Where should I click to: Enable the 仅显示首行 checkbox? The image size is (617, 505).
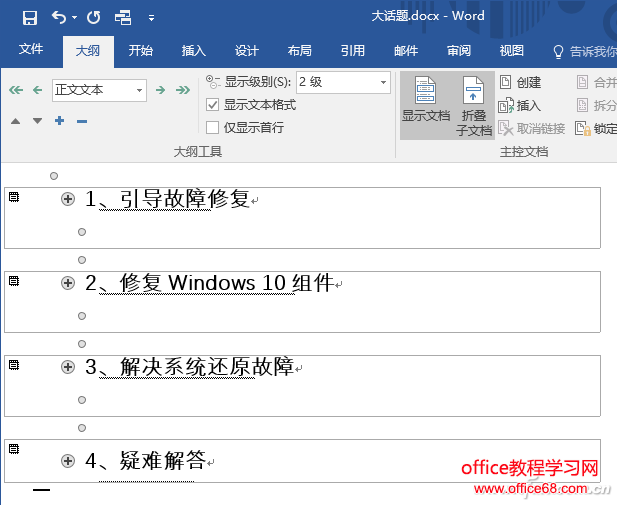[x=212, y=128]
